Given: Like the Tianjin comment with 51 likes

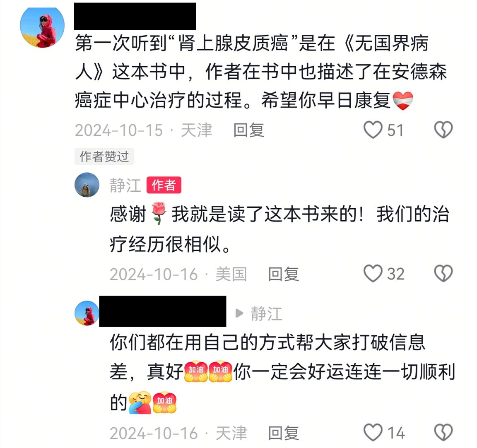Looking at the screenshot, I should tap(373, 130).
